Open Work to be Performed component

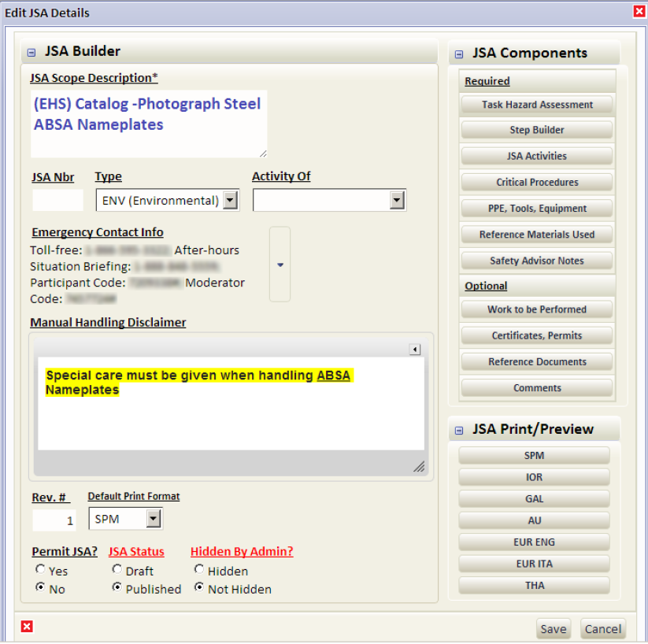point(537,309)
